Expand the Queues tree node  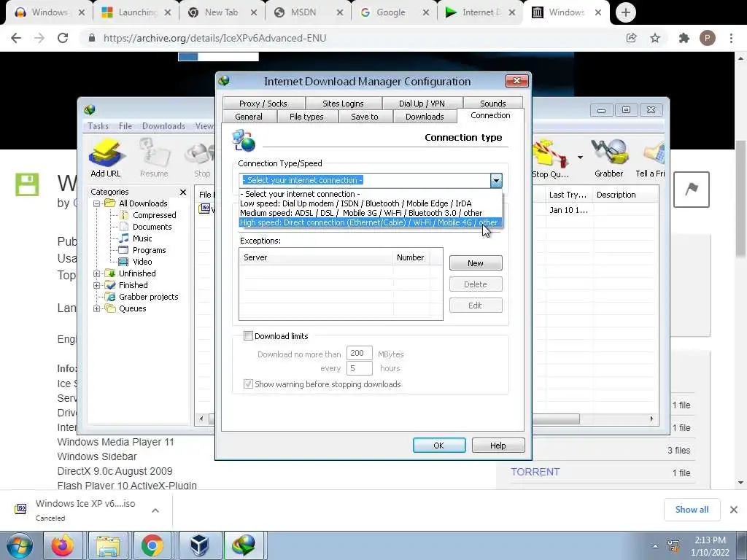point(97,308)
